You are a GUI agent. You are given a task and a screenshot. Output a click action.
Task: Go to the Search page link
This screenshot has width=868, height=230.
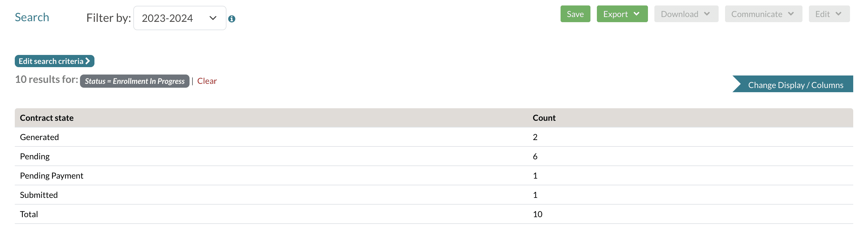tap(32, 18)
